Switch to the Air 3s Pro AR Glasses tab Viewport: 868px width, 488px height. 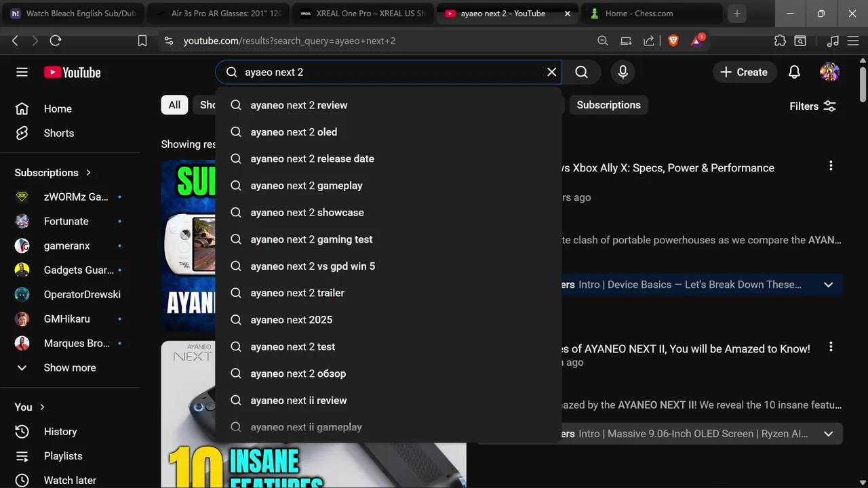pyautogui.click(x=217, y=14)
